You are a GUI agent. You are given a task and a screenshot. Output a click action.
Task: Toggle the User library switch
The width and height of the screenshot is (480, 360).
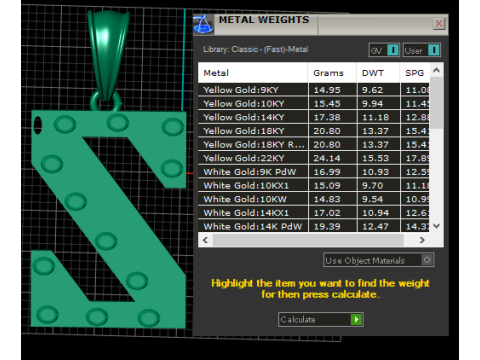422,50
